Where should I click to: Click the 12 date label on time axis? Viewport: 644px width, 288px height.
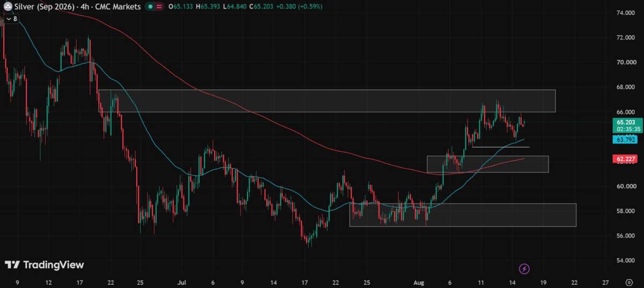pyautogui.click(x=49, y=282)
